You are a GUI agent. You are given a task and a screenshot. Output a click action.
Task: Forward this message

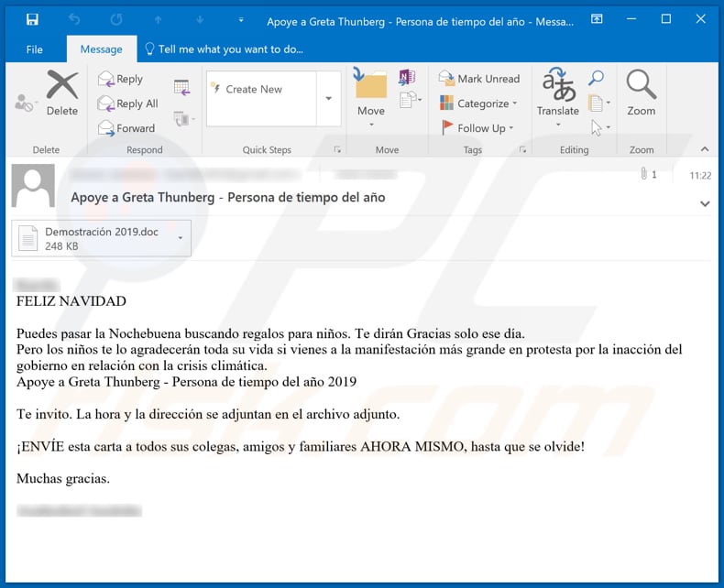[x=126, y=128]
